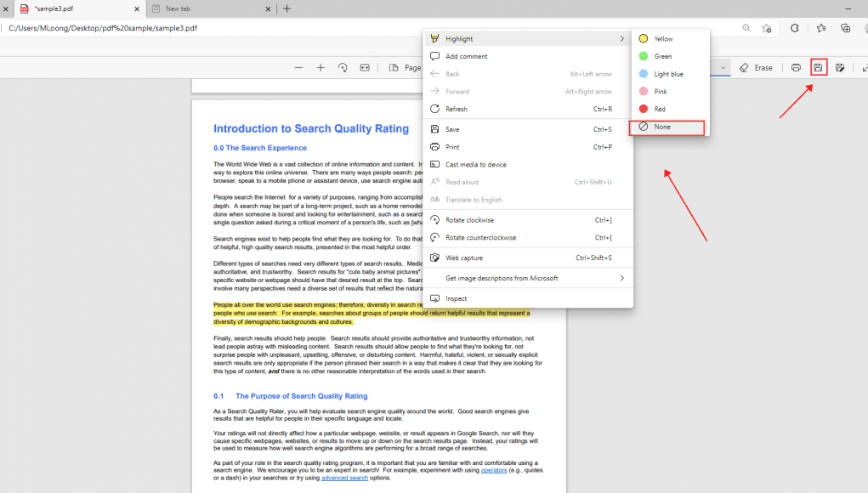Image resolution: width=868 pixels, height=493 pixels.
Task: Choose Rotate clockwise from context menu
Action: [x=528, y=220]
